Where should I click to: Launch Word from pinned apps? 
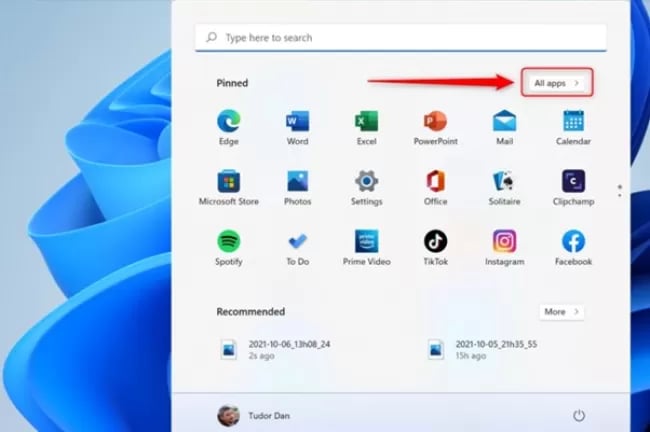pyautogui.click(x=297, y=127)
